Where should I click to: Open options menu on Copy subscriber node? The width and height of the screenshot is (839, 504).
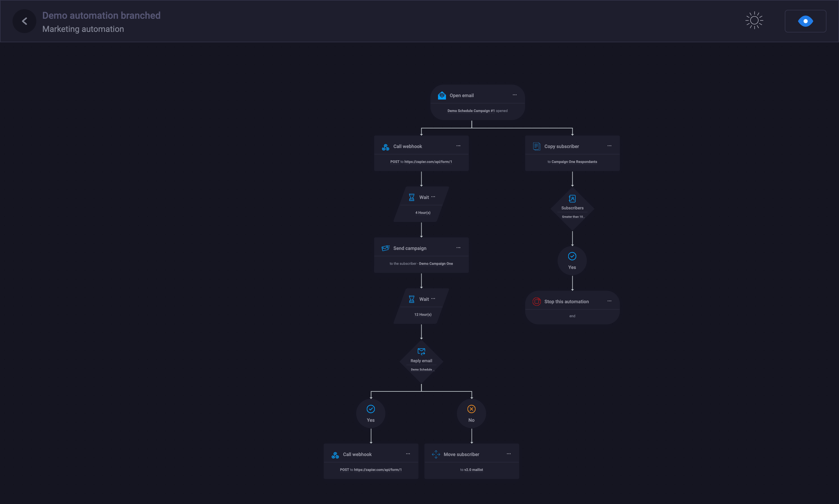tap(609, 146)
